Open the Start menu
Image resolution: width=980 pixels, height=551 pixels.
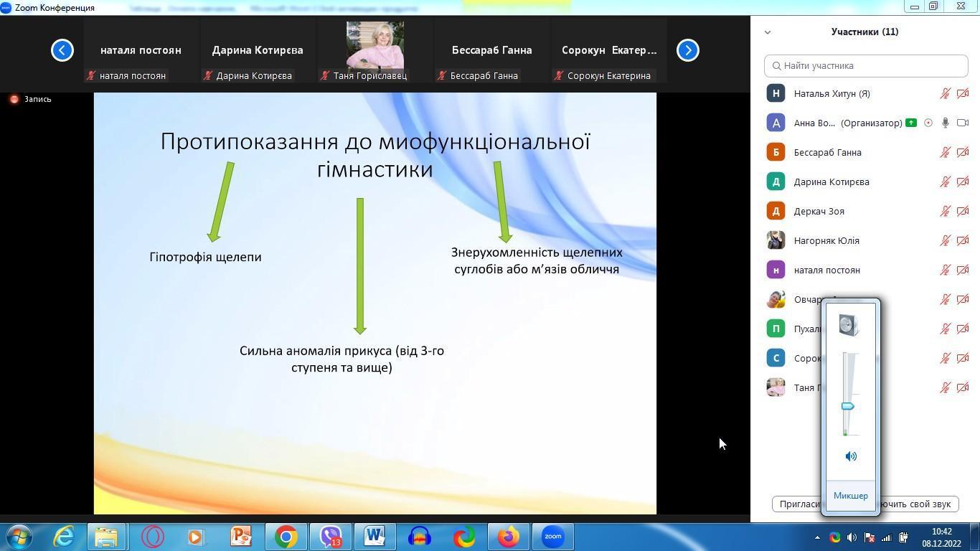point(19,537)
